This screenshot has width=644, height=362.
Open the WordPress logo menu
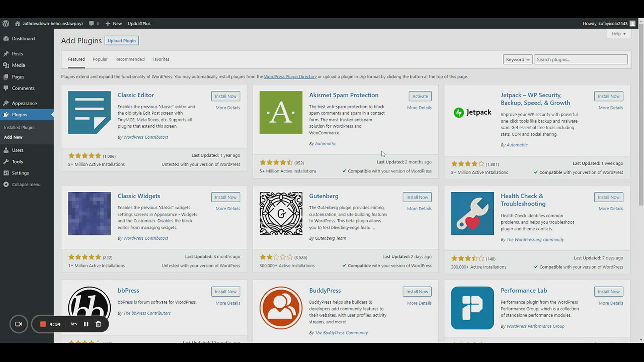click(6, 23)
